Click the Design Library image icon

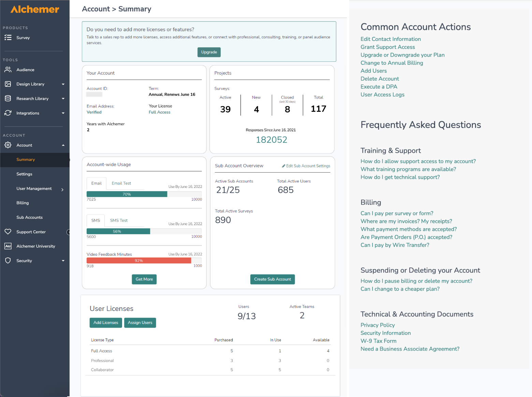pyautogui.click(x=8, y=84)
